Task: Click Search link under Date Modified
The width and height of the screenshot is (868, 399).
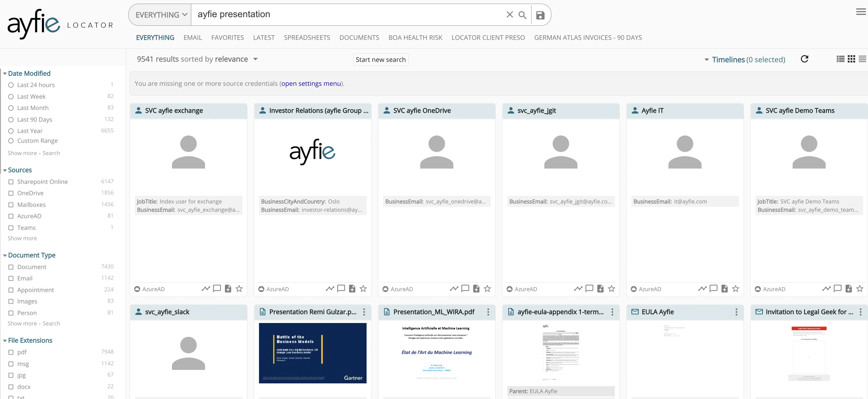Action: (x=51, y=153)
